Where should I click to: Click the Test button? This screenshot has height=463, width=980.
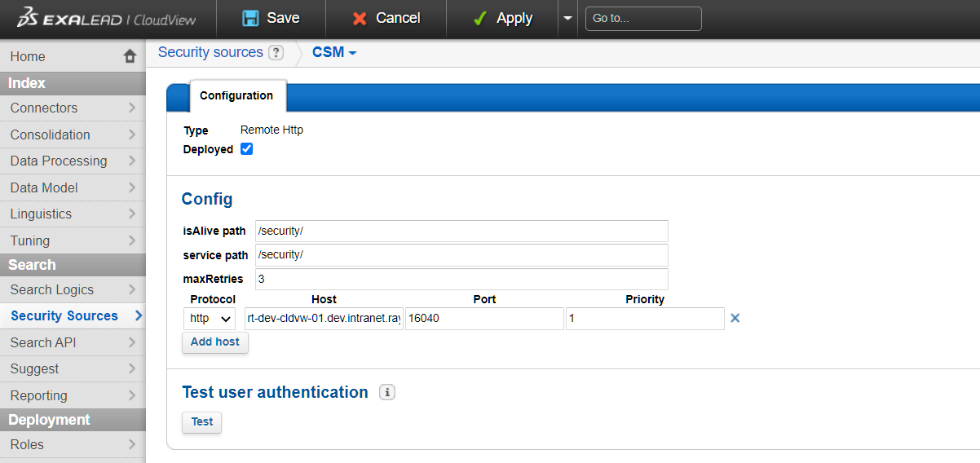[x=202, y=422]
